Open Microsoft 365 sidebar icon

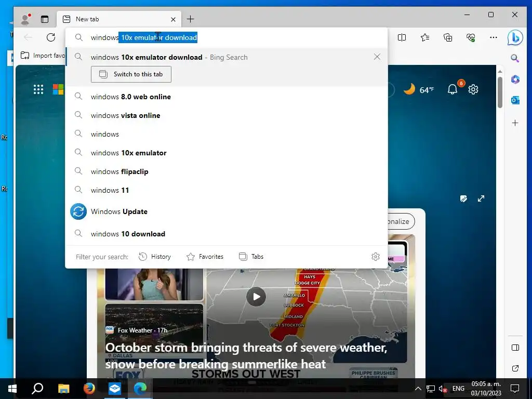click(x=515, y=79)
